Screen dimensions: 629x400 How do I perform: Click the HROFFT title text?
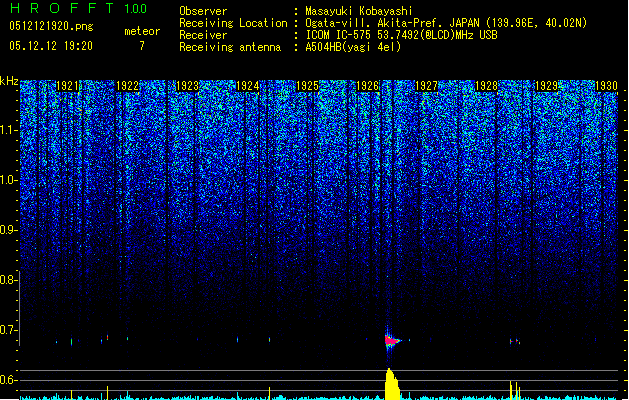pos(63,8)
